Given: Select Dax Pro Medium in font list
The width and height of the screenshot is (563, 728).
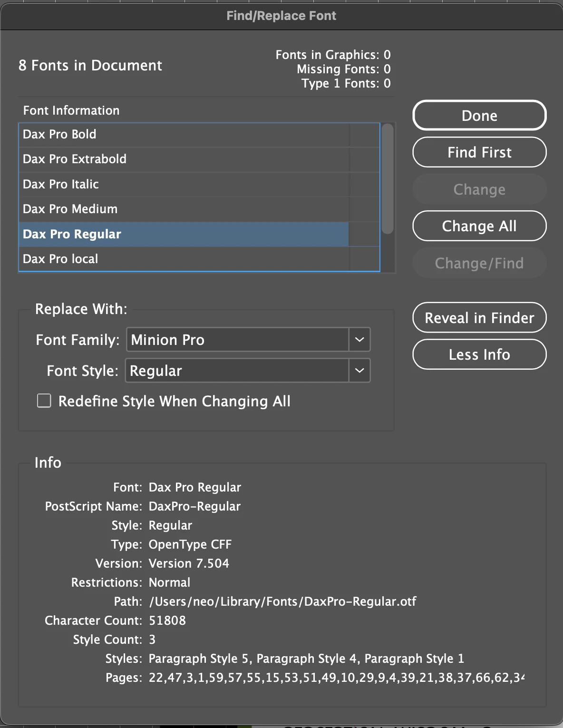Looking at the screenshot, I should click(x=199, y=209).
